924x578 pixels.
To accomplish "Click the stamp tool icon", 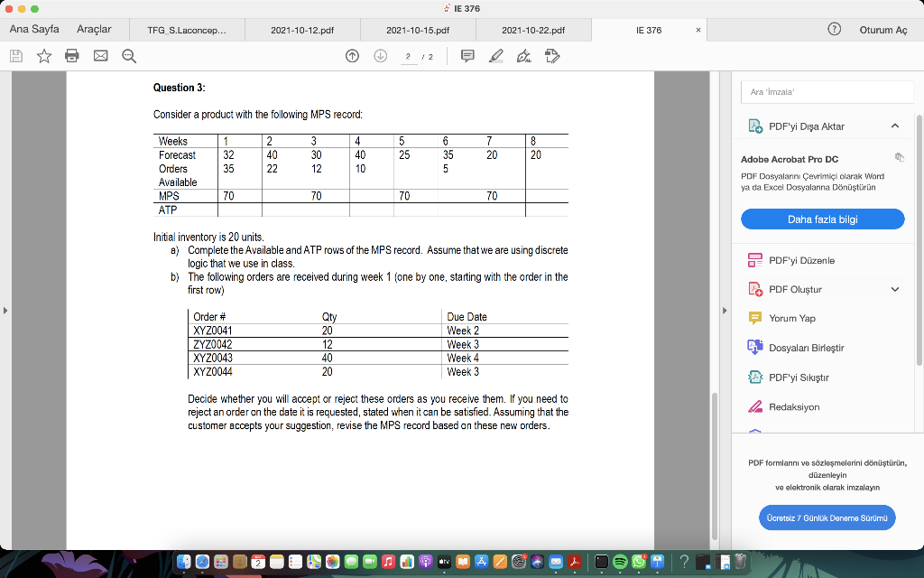I will (552, 56).
